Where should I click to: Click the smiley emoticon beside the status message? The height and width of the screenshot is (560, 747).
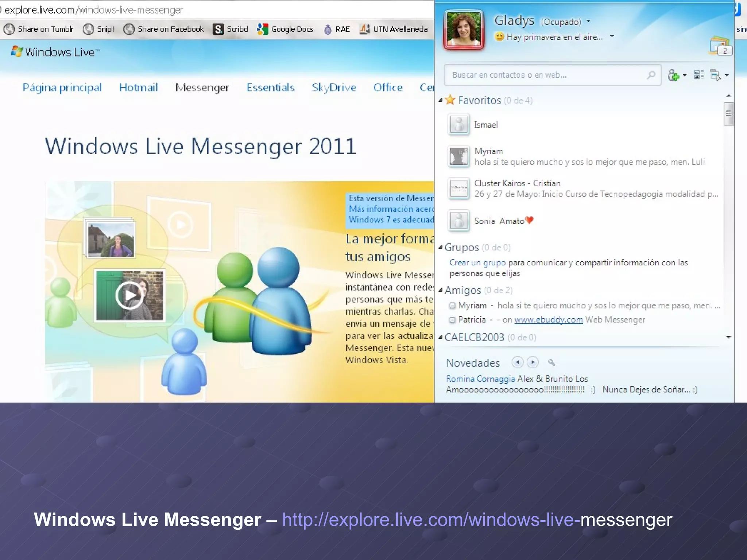click(x=499, y=36)
